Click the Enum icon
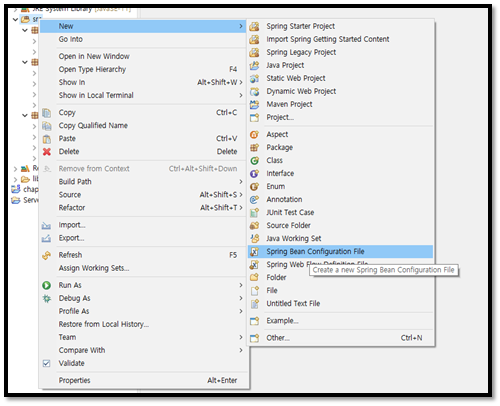The width and height of the screenshot is (500, 406). click(254, 186)
